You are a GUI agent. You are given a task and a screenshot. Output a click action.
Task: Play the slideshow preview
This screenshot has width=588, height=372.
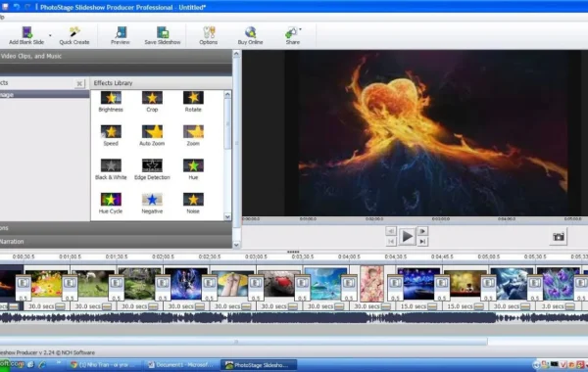coord(407,236)
